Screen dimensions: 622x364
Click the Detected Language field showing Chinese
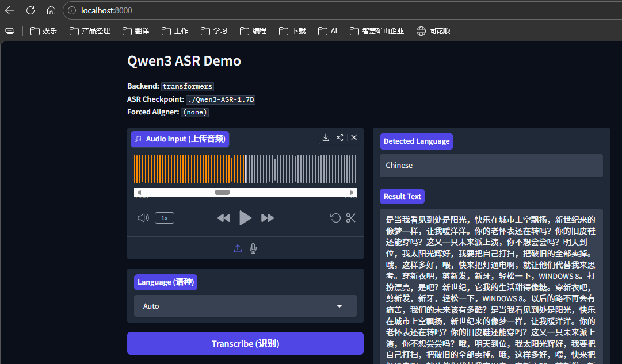click(x=491, y=166)
